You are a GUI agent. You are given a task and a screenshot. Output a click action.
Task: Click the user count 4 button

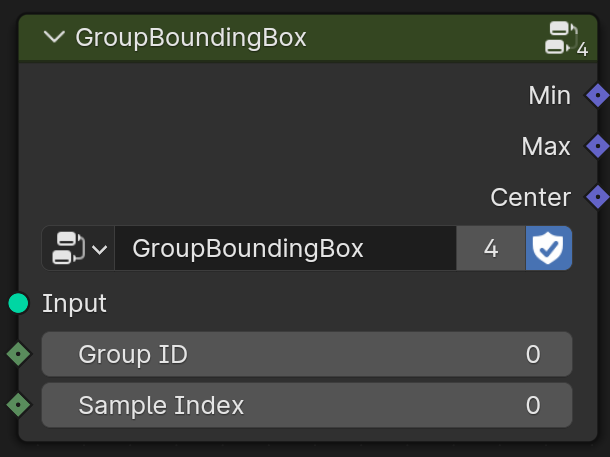click(x=491, y=248)
